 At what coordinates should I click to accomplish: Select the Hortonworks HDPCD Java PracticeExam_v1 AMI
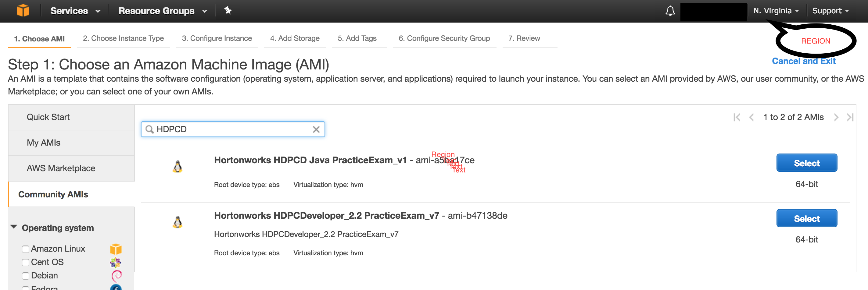[x=807, y=163]
